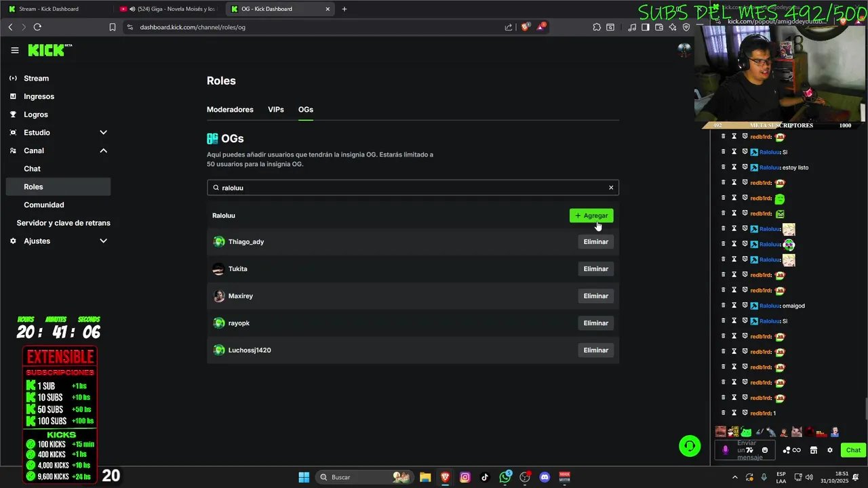Viewport: 868px width, 488px height.
Task: Go back in browser history
Action: (10, 27)
